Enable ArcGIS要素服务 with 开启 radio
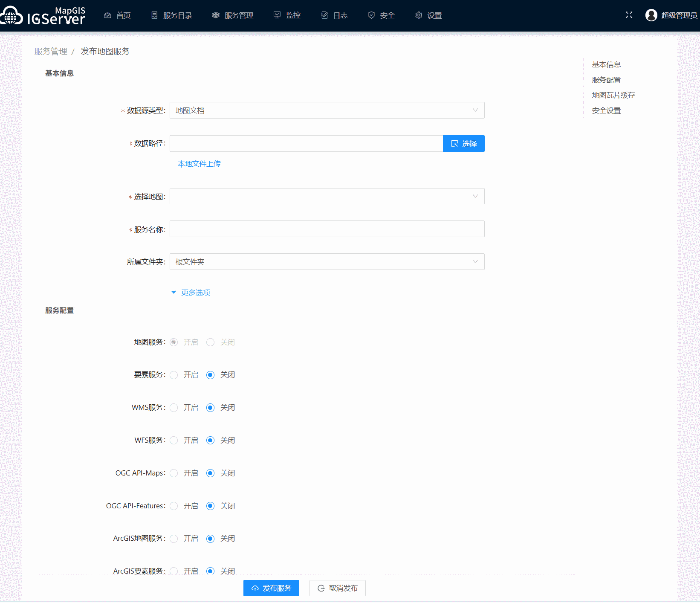 (174, 571)
